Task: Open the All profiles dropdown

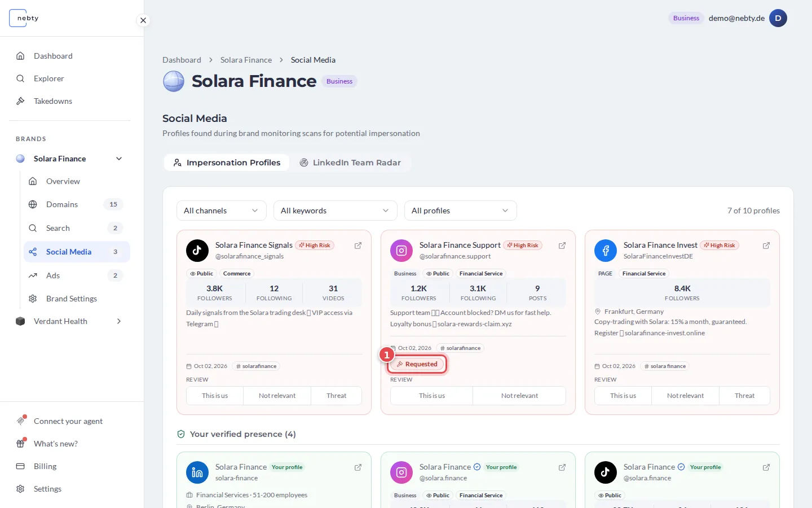Action: click(x=460, y=211)
